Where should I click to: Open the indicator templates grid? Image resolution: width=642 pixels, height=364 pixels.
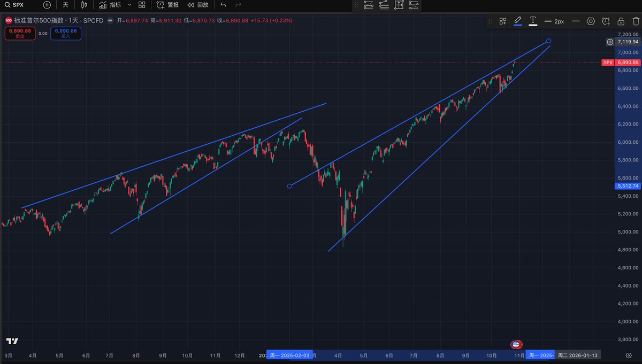[141, 5]
